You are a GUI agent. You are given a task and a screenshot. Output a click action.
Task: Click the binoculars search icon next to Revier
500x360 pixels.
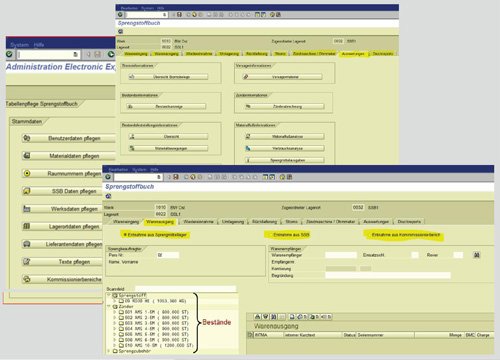point(477,255)
